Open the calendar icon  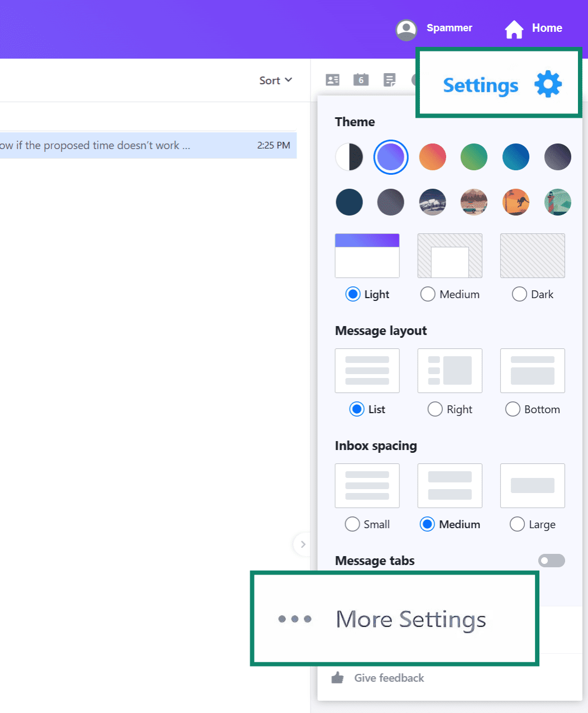tap(361, 80)
